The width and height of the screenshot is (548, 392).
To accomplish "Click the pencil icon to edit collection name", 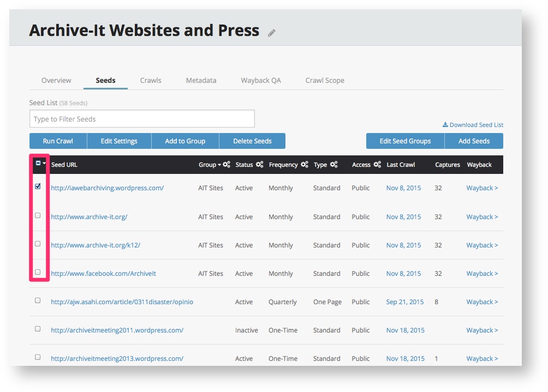I will 271,33.
